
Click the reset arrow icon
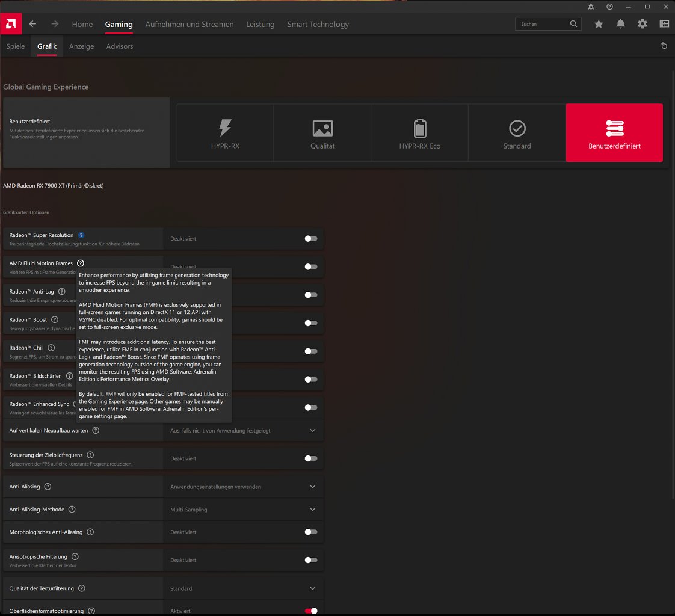pyautogui.click(x=664, y=46)
